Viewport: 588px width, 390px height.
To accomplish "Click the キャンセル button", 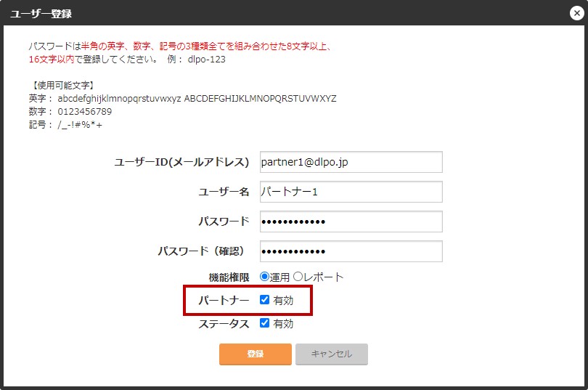I will pyautogui.click(x=332, y=354).
